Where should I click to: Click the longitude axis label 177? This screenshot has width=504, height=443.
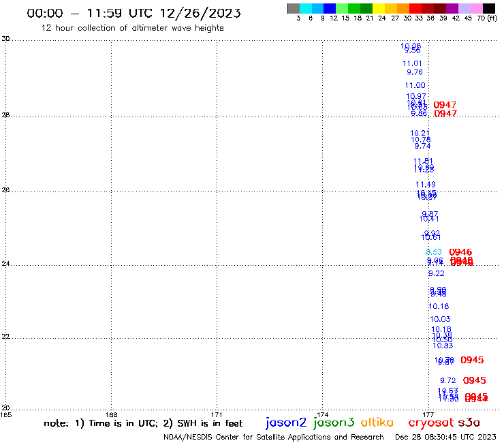coord(428,414)
